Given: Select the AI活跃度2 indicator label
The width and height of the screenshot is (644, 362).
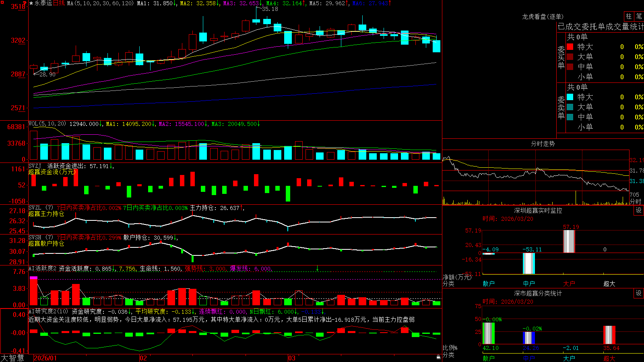Looking at the screenshot, I should click(43, 269).
